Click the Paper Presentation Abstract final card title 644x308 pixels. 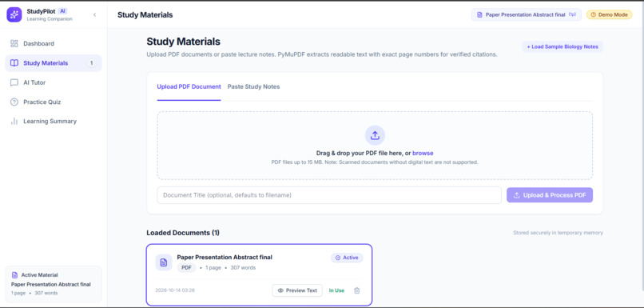point(225,258)
